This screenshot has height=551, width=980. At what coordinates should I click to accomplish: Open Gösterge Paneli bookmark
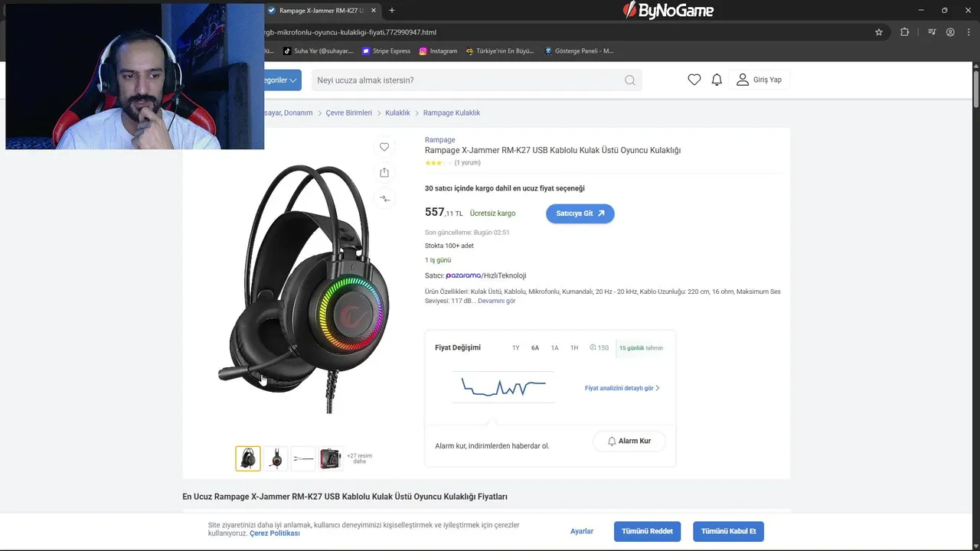point(579,51)
